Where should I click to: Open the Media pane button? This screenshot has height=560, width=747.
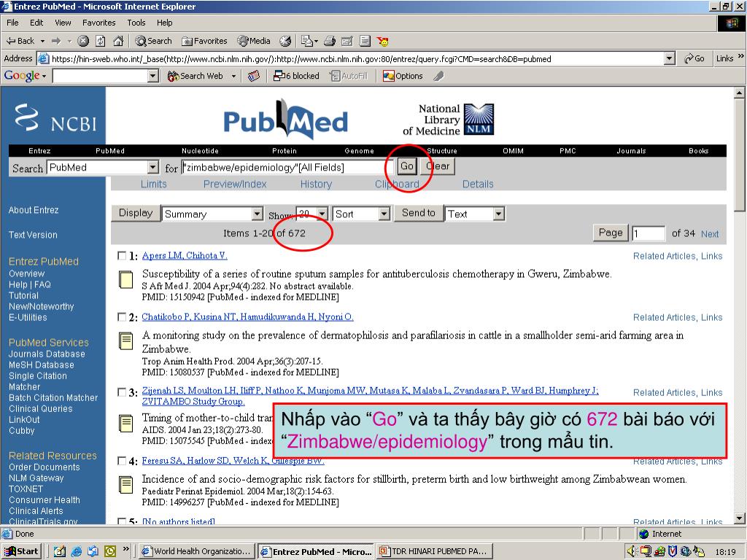pyautogui.click(x=254, y=41)
